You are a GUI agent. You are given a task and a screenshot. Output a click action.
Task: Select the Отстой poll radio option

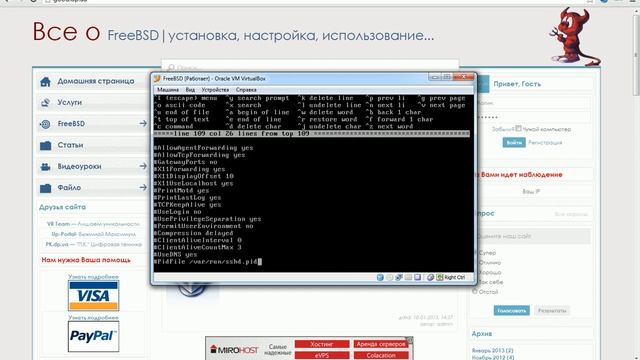click(x=475, y=291)
